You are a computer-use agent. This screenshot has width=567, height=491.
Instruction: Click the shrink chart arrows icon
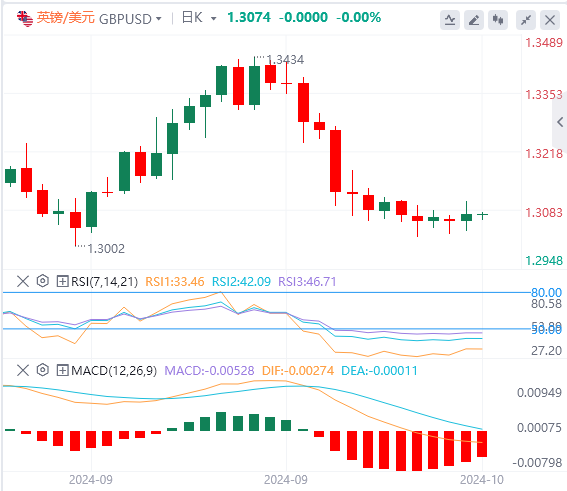coord(526,20)
